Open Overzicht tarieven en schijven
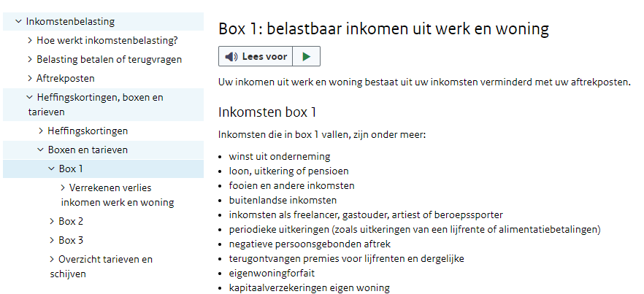 [x=101, y=266]
